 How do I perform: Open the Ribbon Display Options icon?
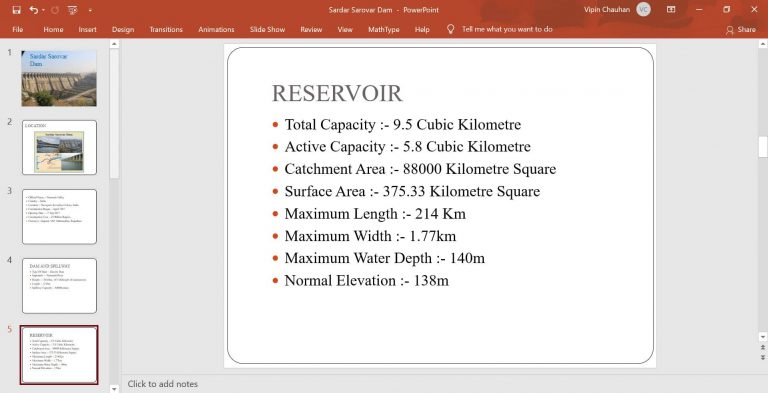pyautogui.click(x=671, y=9)
